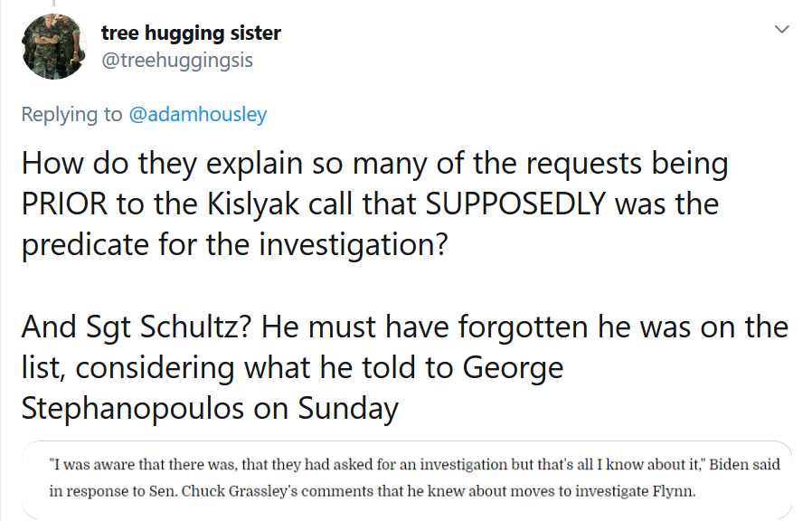
Task: Click 'George' in the tweet text
Action: (512, 367)
